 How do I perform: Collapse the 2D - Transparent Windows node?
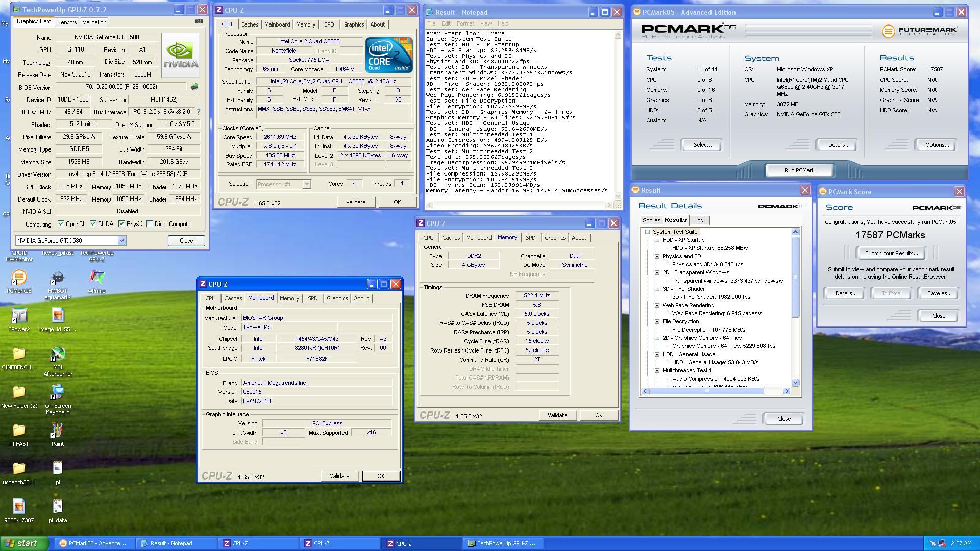657,272
